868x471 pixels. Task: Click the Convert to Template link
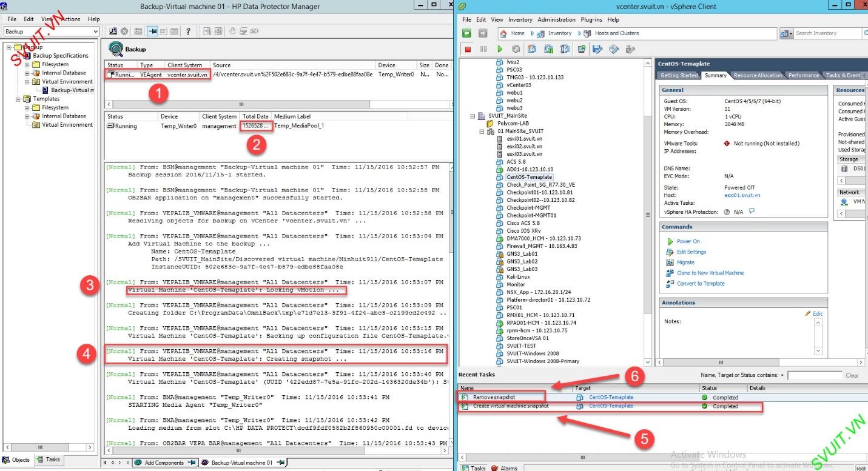pos(701,284)
